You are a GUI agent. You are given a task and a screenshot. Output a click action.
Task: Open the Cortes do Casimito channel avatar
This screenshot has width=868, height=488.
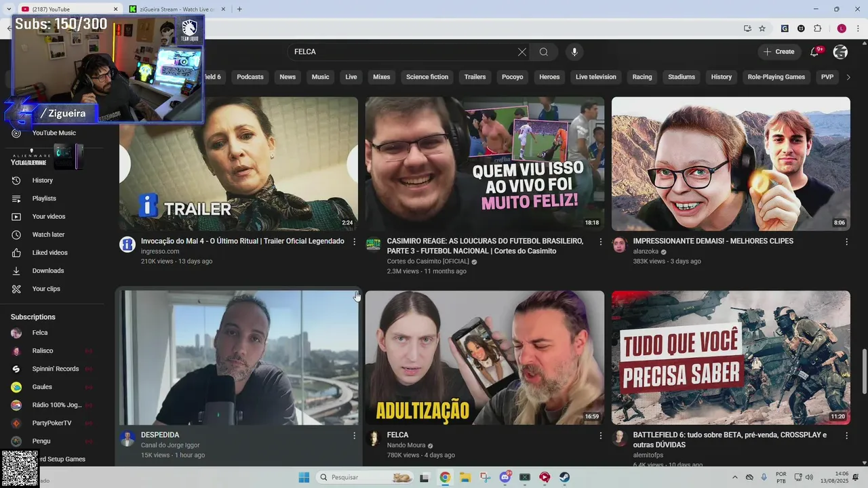374,245
